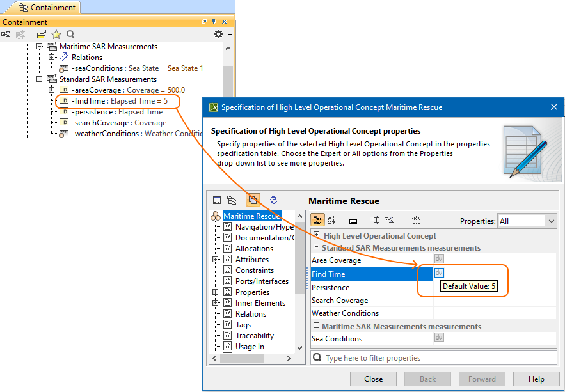This screenshot has width=565, height=392.
Task: Sort properties alphabetically with A-Z icon
Action: coord(332,220)
